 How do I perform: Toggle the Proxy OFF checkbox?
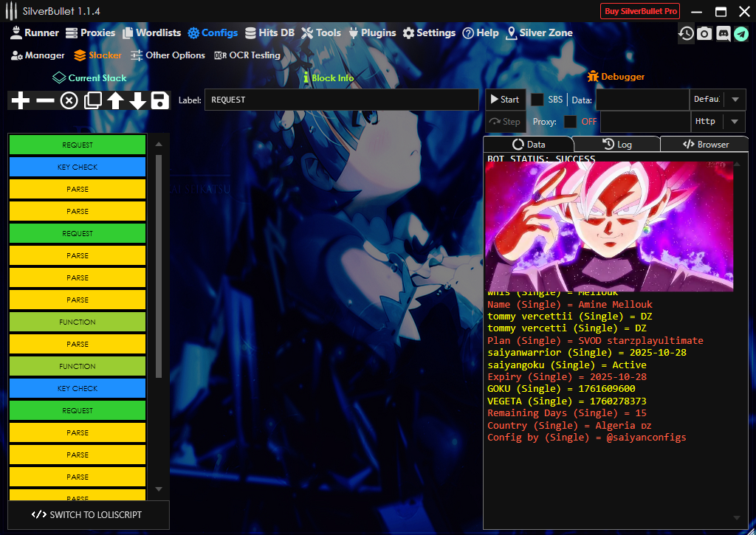click(x=571, y=122)
